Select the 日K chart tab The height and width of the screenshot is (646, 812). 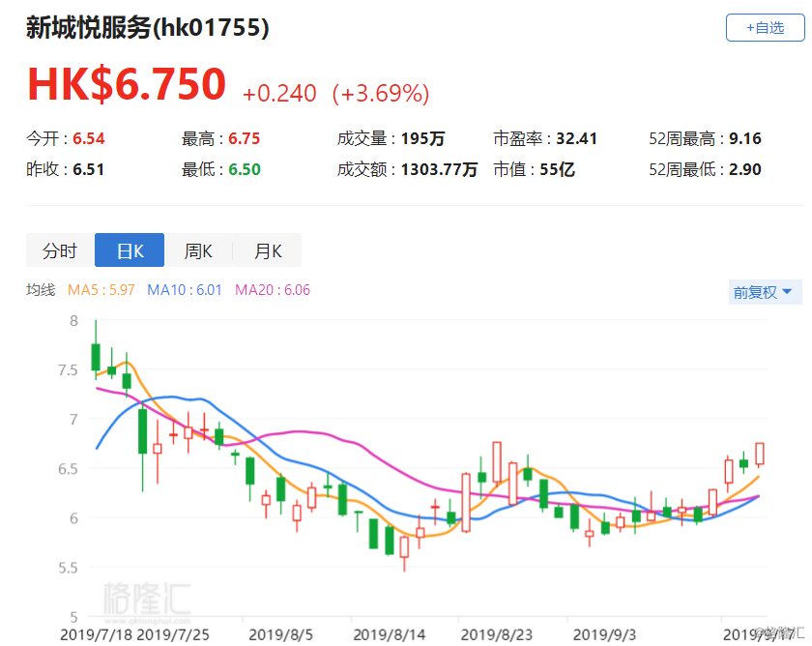(x=130, y=250)
